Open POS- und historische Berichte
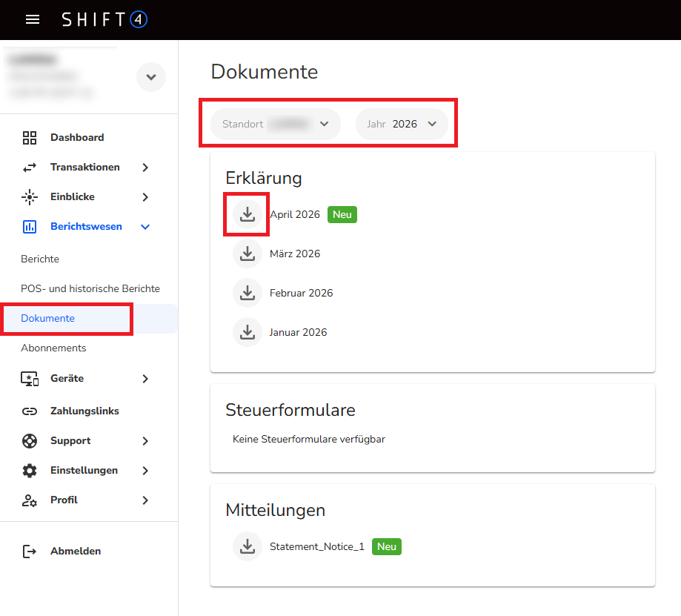Screen dimensions: 681x616 pos(90,288)
